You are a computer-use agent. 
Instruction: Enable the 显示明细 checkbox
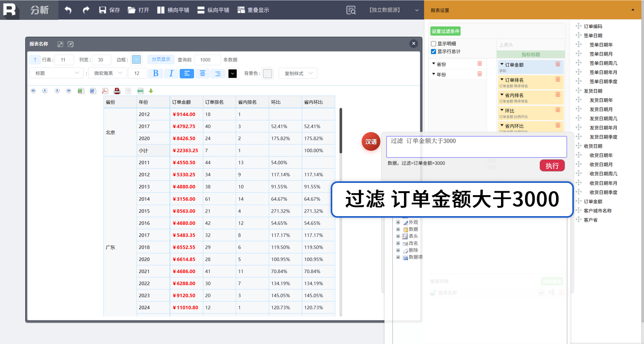(434, 44)
